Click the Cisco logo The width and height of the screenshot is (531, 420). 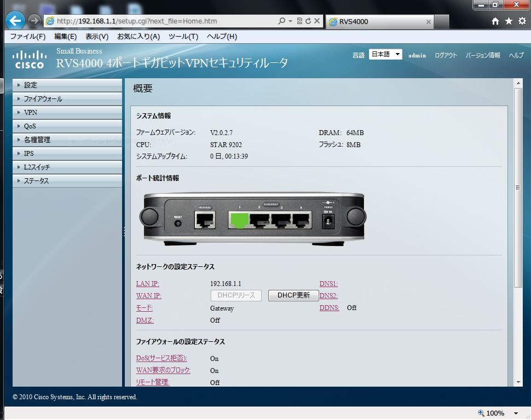coord(30,60)
